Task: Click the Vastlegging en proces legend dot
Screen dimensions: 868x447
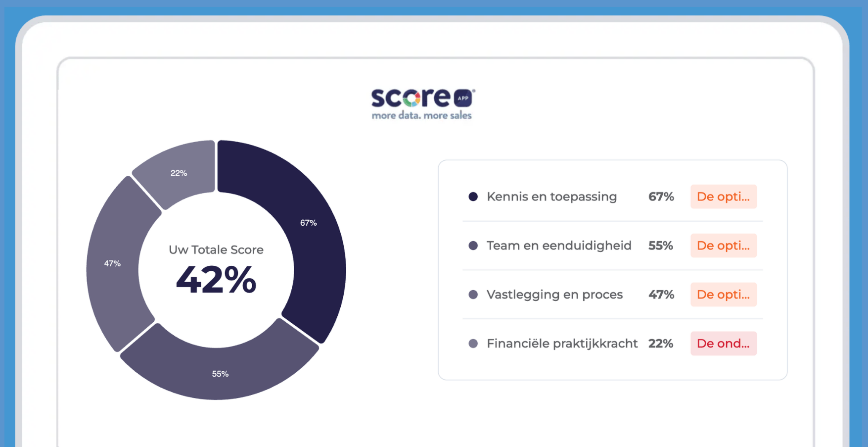Action: pyautogui.click(x=473, y=295)
